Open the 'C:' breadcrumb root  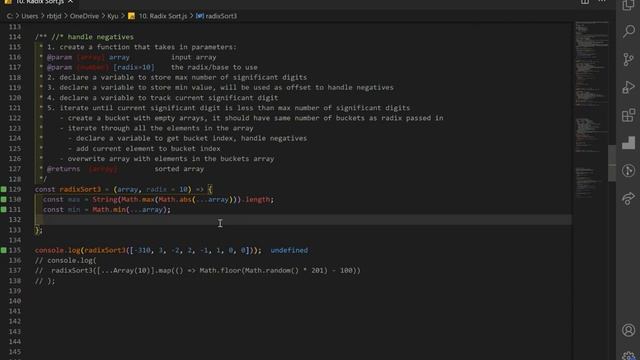point(10,16)
